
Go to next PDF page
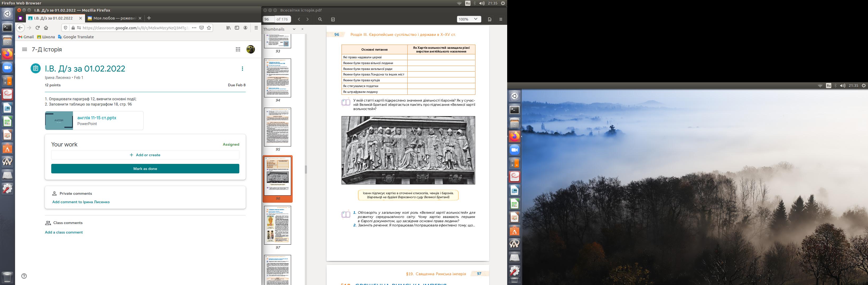(x=307, y=19)
